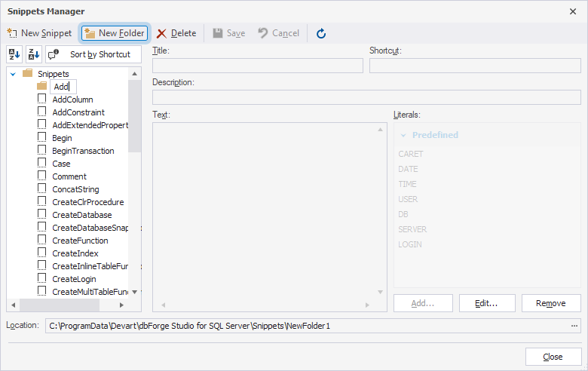Click the Cancel toolbar button
Viewport: 588px width, 371px height.
click(x=279, y=33)
